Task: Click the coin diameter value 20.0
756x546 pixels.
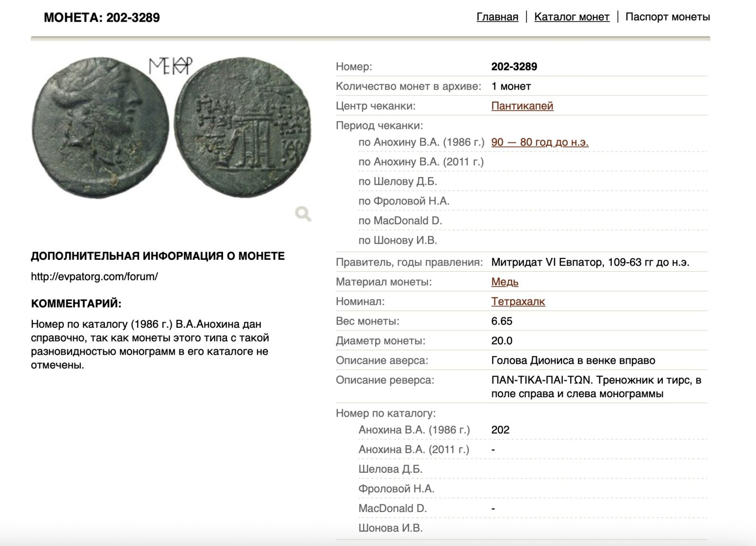Action: click(x=502, y=341)
